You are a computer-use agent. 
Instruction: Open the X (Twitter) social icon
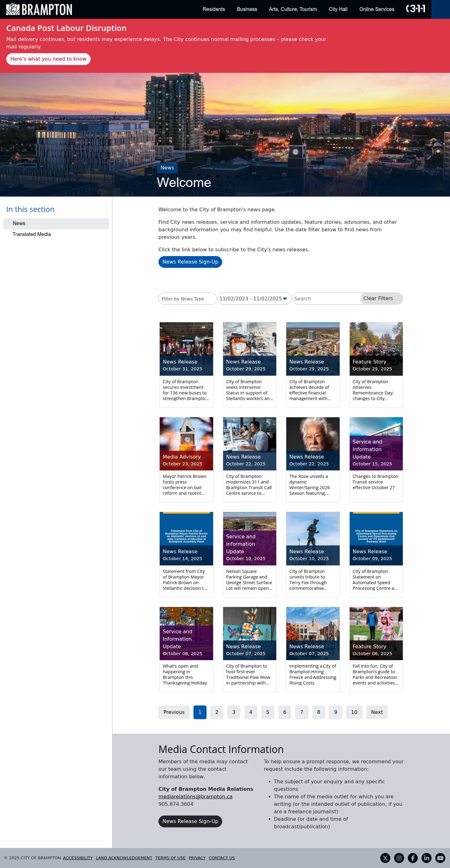pos(385,858)
